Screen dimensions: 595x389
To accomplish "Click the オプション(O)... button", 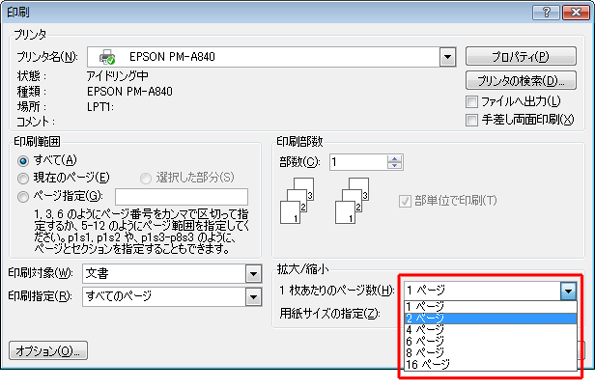I will pyautogui.click(x=48, y=351).
